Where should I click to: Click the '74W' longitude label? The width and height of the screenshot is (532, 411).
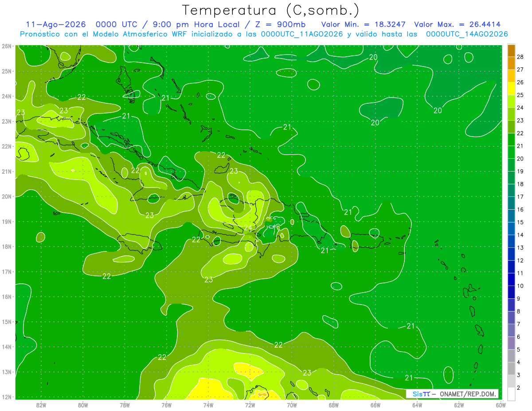coord(208,404)
